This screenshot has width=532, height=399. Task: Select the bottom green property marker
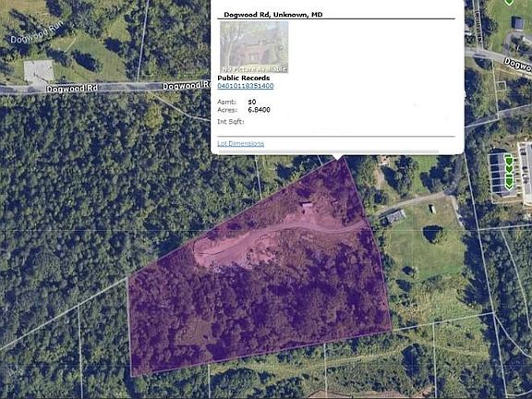[509, 182]
